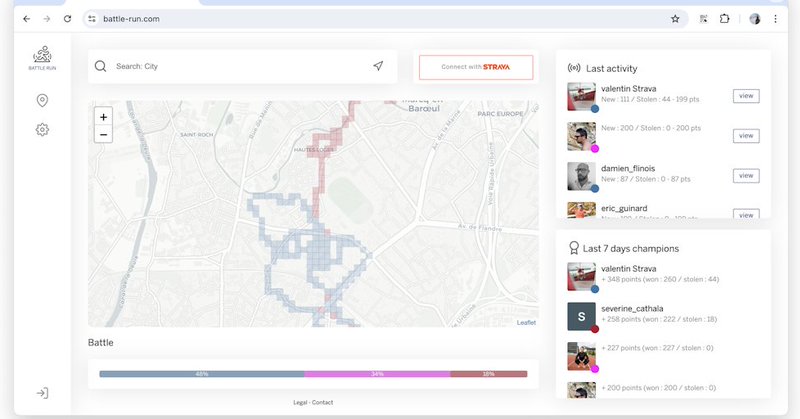Viewport: 800px width, 419px height.
Task: Open the Contact footer link
Action: [x=322, y=403]
